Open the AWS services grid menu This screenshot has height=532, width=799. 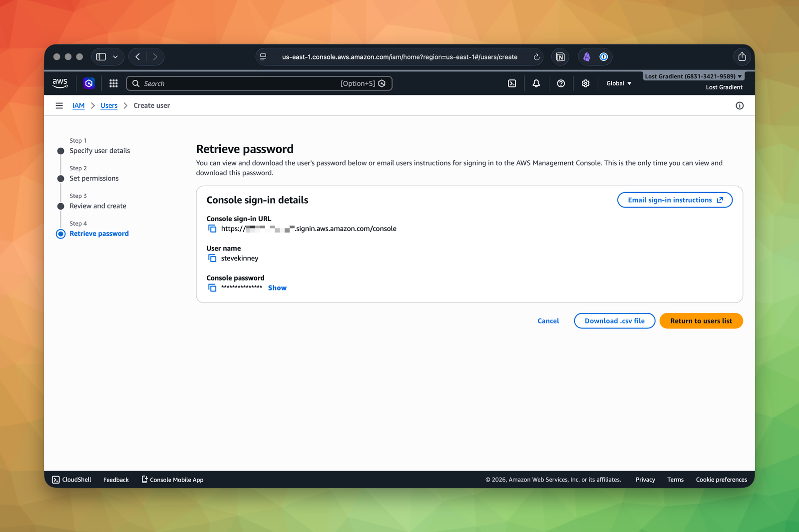tap(113, 83)
